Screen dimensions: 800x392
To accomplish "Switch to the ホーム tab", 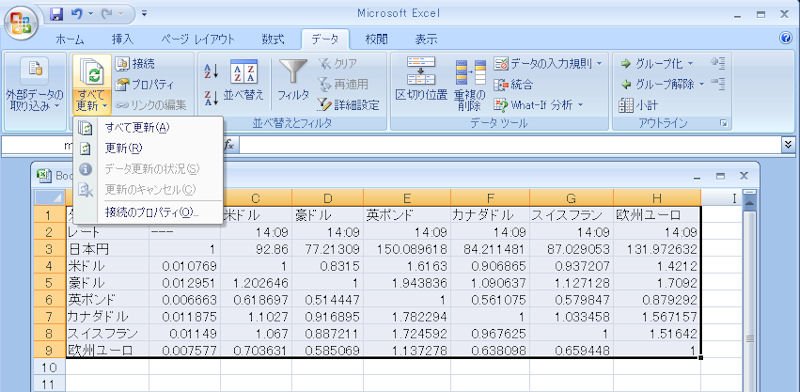I will (x=70, y=39).
